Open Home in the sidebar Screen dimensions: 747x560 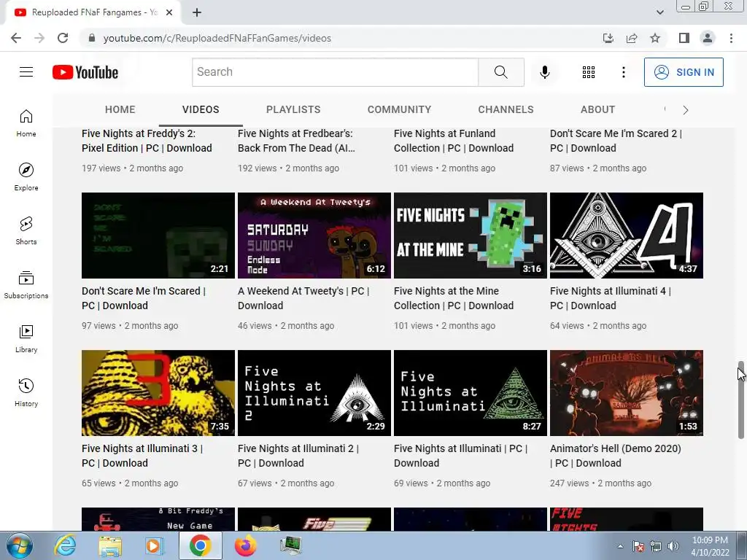click(x=26, y=123)
